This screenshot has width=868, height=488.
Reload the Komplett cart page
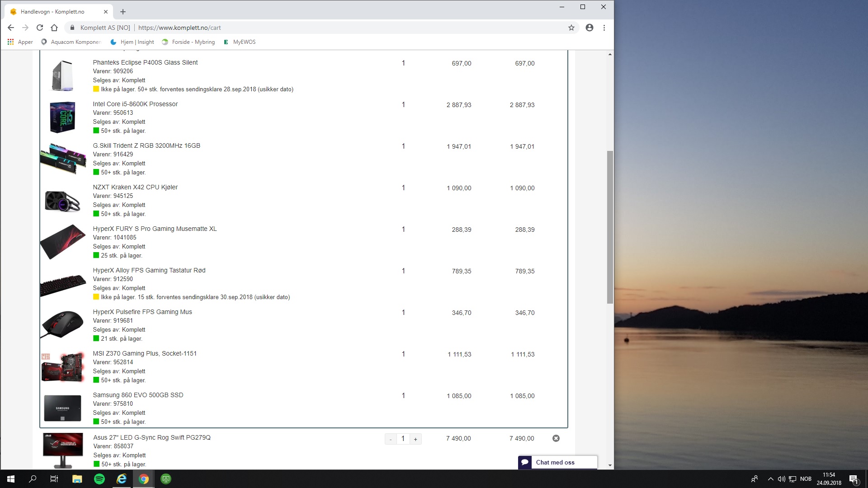tap(40, 28)
